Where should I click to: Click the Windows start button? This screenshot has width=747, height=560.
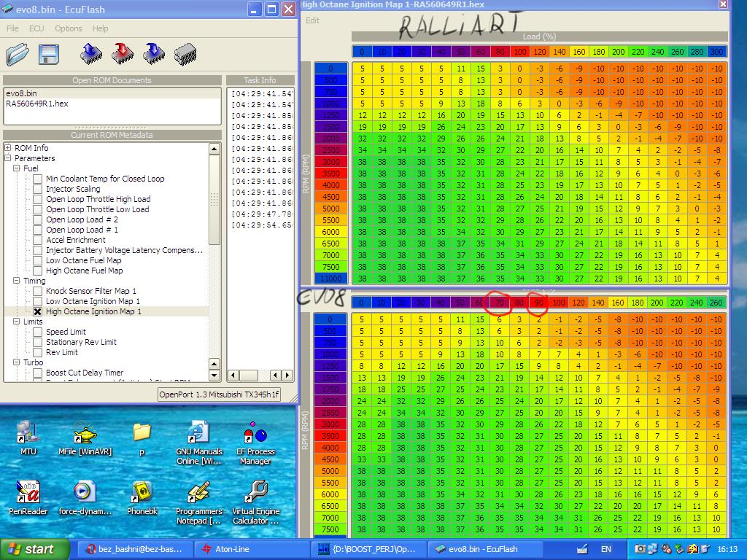pos(34,549)
